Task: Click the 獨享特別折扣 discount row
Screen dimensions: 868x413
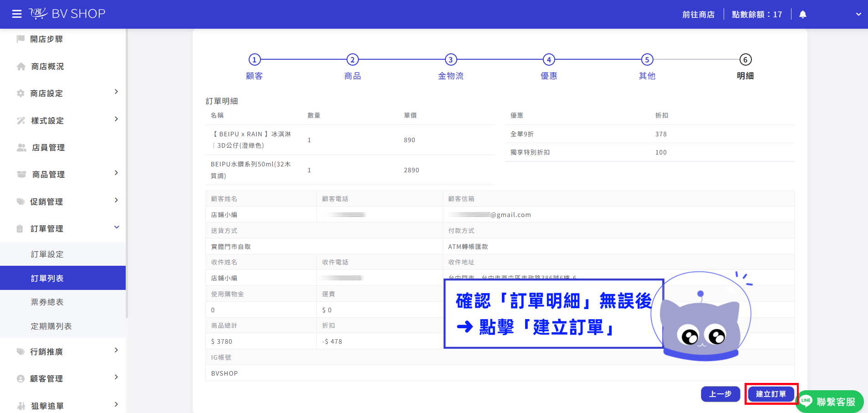Action: (x=650, y=152)
